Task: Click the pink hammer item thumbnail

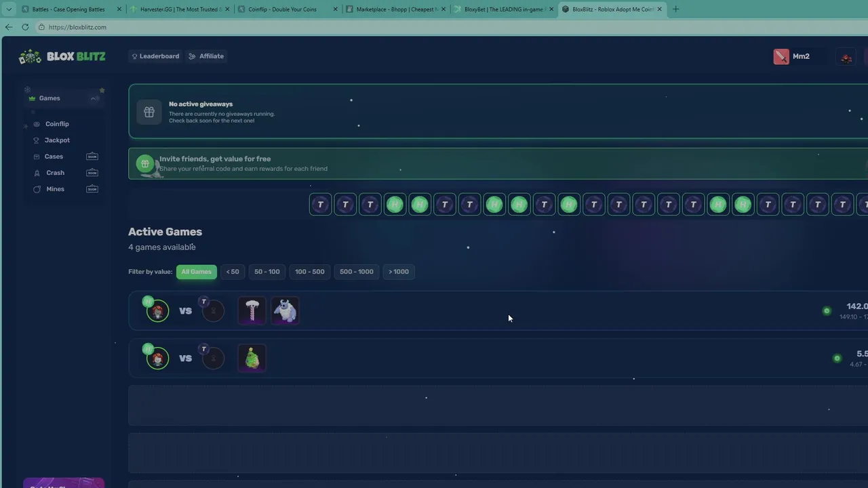Action: pyautogui.click(x=252, y=310)
